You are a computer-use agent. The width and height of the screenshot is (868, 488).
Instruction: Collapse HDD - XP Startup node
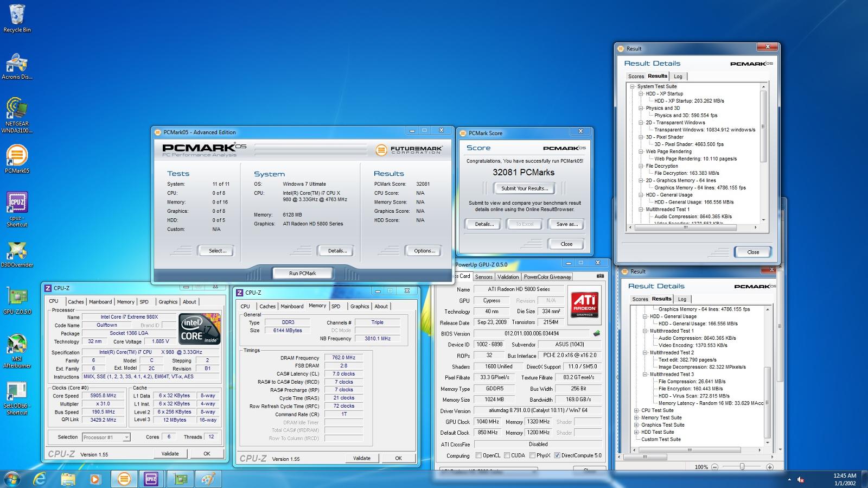pos(641,93)
